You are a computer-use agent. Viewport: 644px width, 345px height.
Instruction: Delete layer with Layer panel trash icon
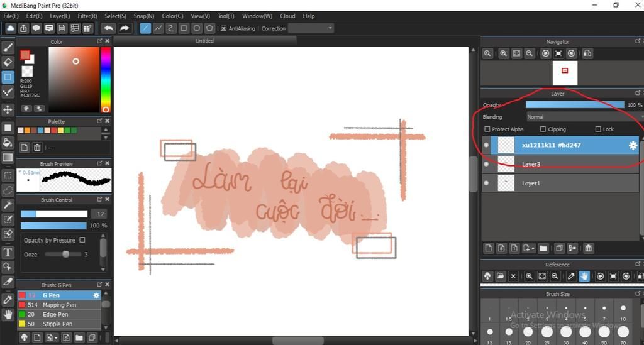click(x=588, y=248)
